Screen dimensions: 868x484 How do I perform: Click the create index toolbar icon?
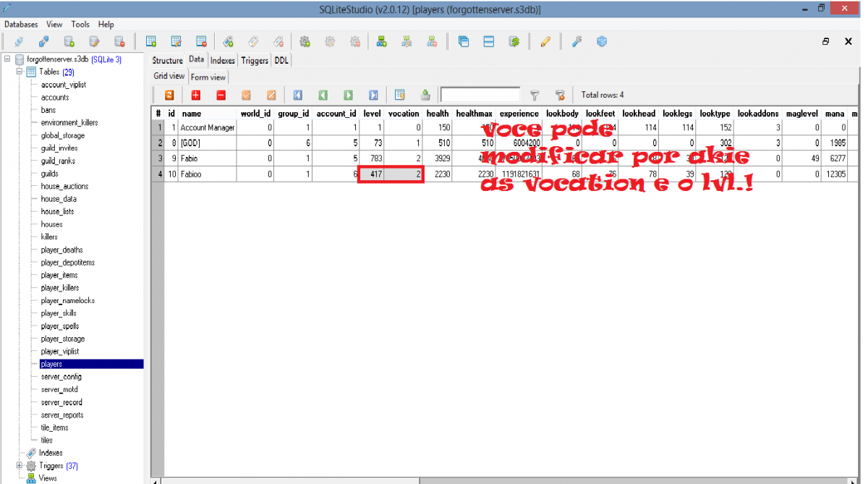click(x=228, y=42)
